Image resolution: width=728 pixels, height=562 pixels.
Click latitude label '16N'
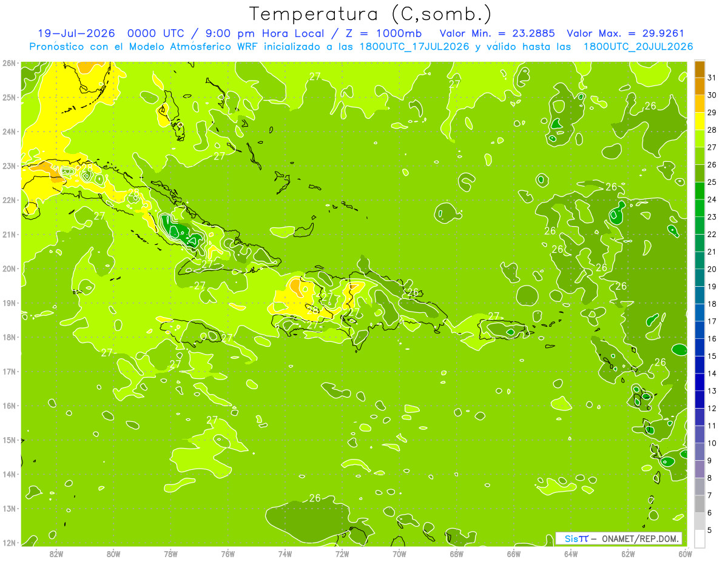pyautogui.click(x=9, y=406)
